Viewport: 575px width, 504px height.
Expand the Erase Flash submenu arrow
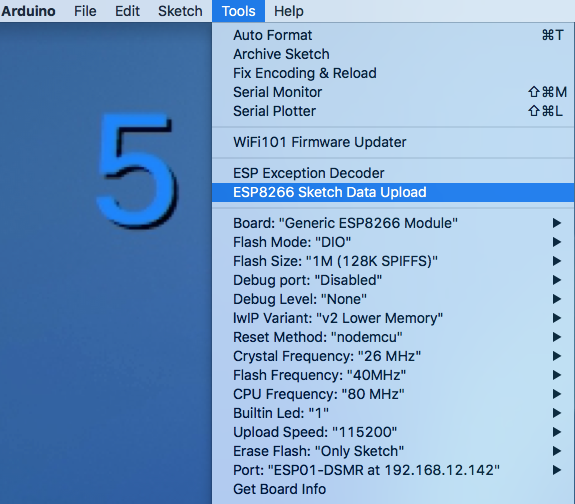point(557,451)
